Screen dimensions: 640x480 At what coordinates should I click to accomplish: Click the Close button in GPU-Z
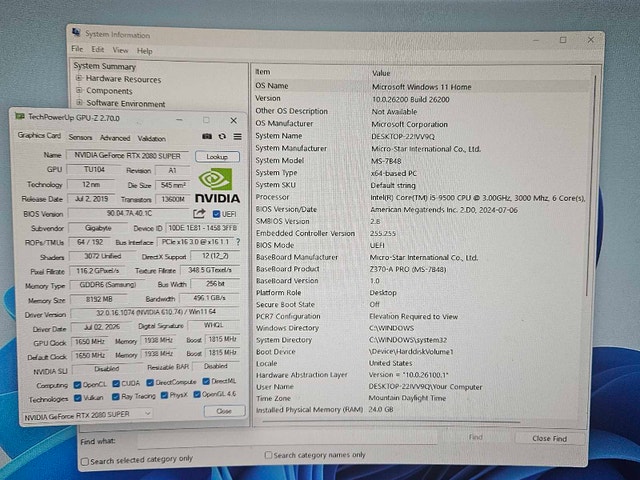tap(224, 411)
